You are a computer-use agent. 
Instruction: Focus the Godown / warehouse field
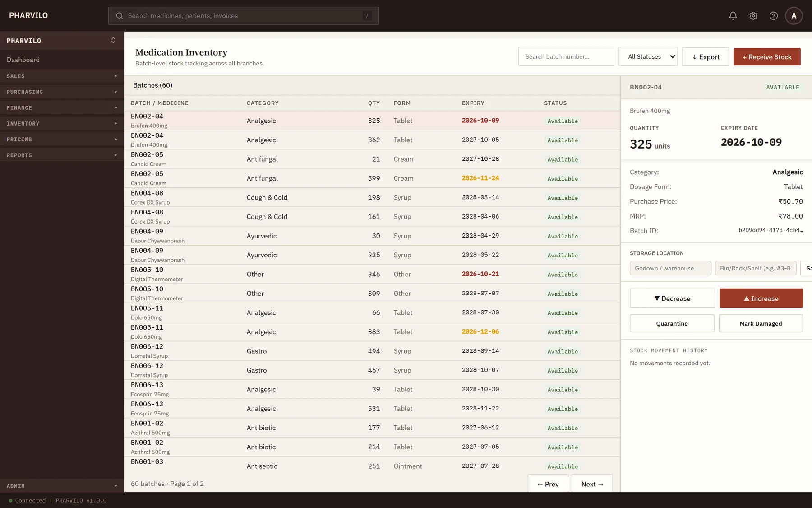tap(670, 268)
